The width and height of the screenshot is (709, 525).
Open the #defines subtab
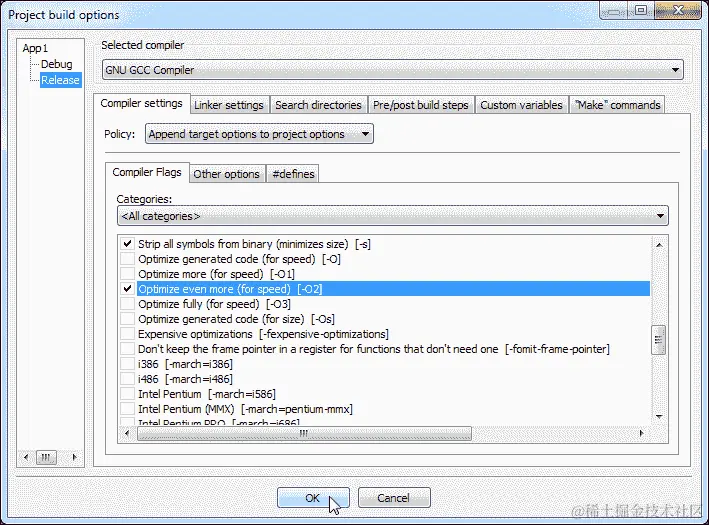point(293,174)
